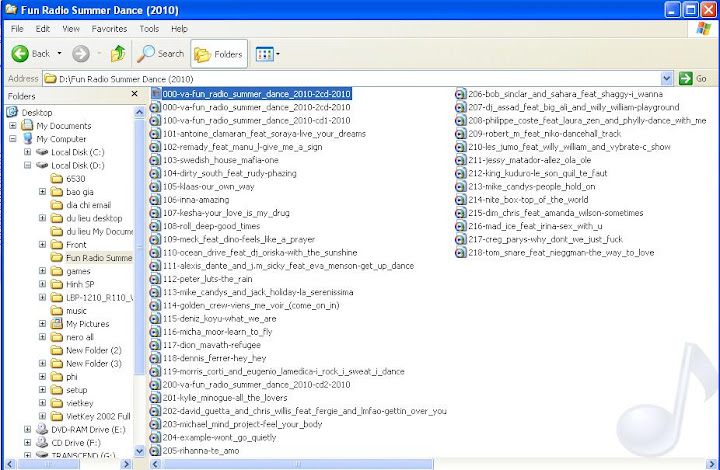Select 209-robert_m_feat_niko file name

tap(545, 134)
